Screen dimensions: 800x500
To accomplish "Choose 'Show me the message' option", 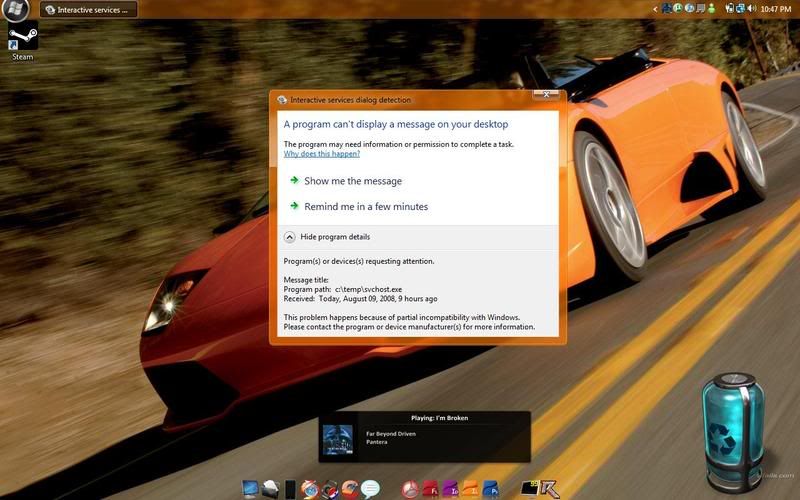I will tap(352, 181).
